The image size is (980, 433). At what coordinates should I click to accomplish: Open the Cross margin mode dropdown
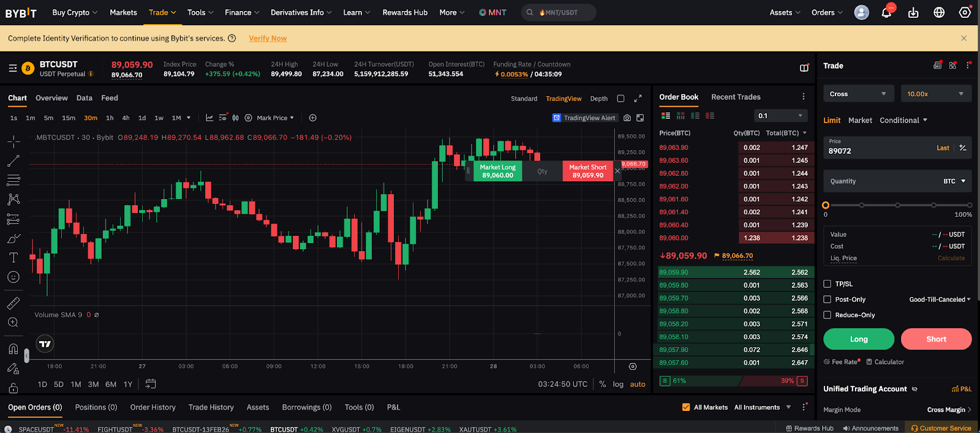(x=858, y=94)
